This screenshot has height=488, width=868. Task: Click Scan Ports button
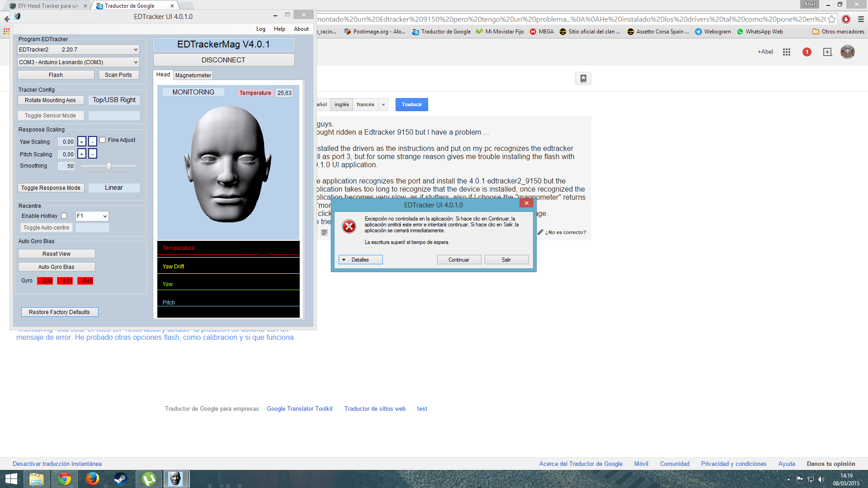tap(118, 75)
